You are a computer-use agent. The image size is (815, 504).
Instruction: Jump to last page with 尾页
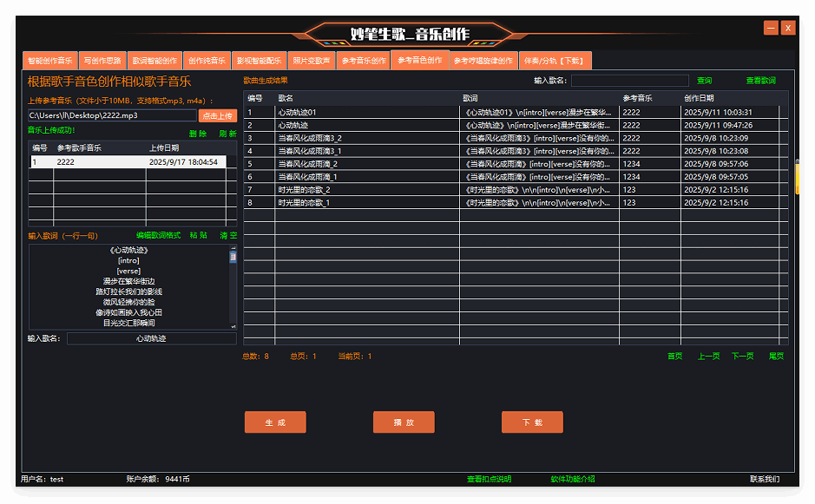tap(776, 356)
